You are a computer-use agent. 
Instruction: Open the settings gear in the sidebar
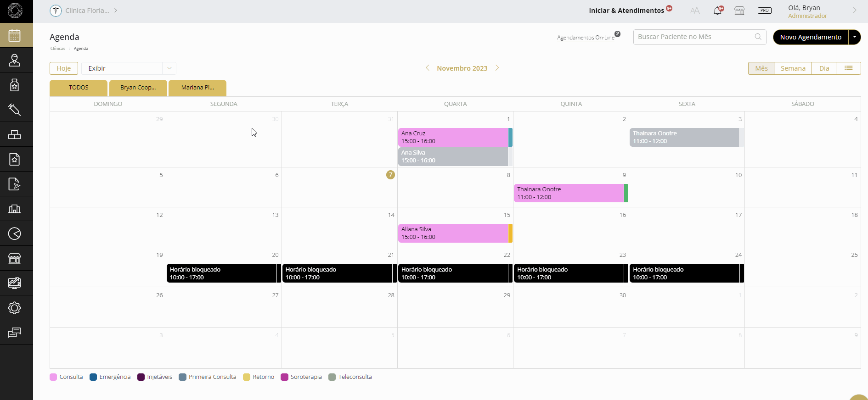(x=15, y=308)
